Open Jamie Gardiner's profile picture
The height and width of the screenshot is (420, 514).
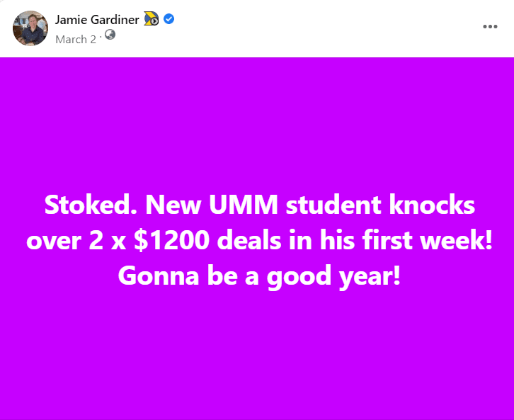pos(30,28)
